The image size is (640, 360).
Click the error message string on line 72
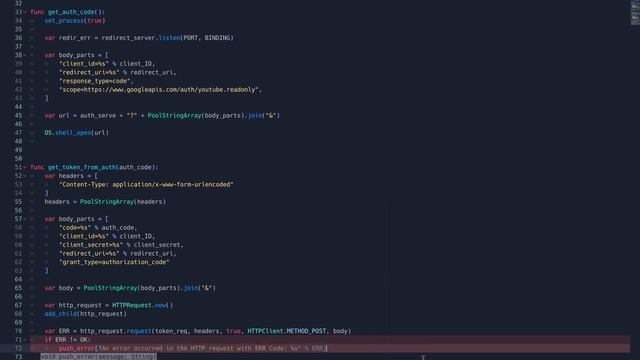coord(199,349)
